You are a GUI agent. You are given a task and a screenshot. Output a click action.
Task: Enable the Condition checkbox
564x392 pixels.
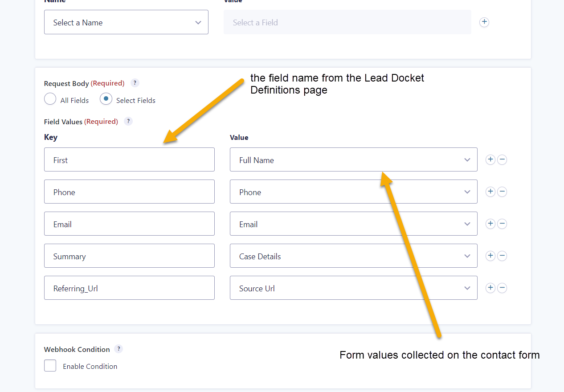coord(50,365)
